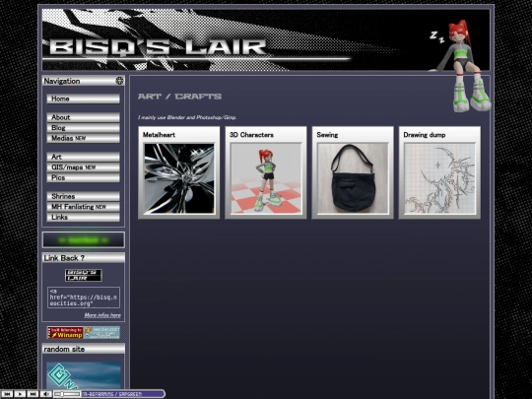Open the Metalheart gallery thumbnail
This screenshot has width=532, height=399.
(x=179, y=178)
